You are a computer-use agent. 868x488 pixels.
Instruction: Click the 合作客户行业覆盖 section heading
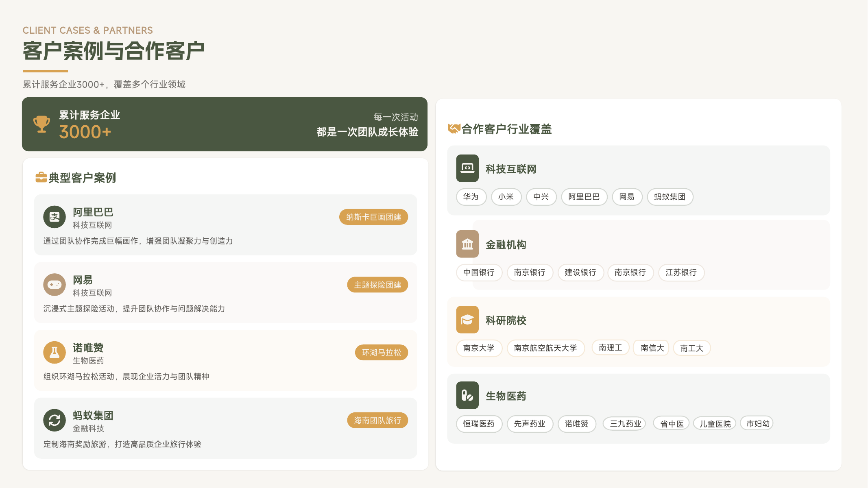(x=506, y=129)
